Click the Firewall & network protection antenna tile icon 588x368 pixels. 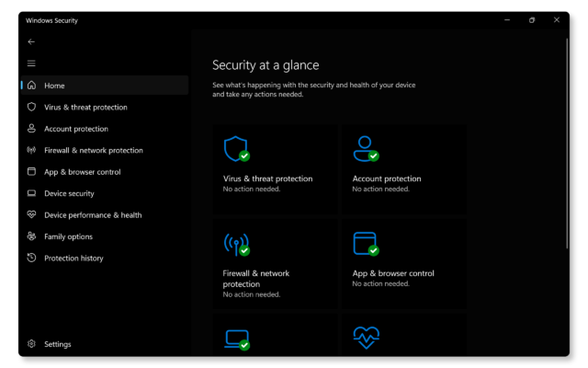[x=235, y=244]
